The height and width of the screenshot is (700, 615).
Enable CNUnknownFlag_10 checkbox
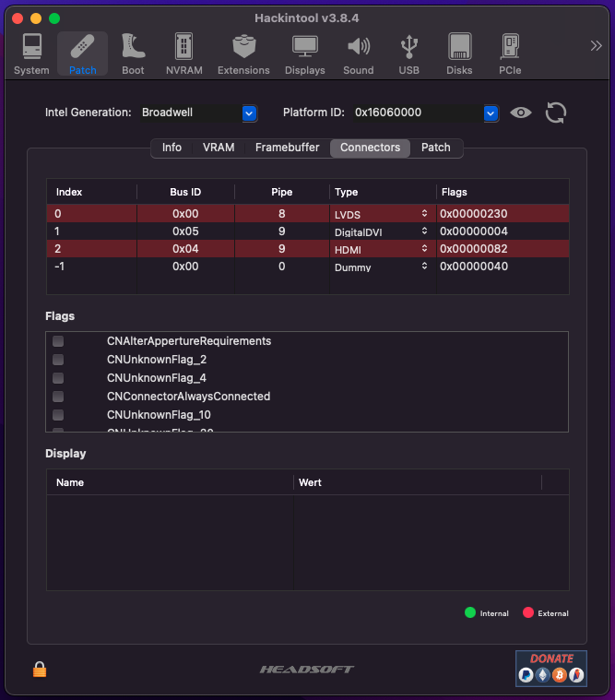[58, 415]
